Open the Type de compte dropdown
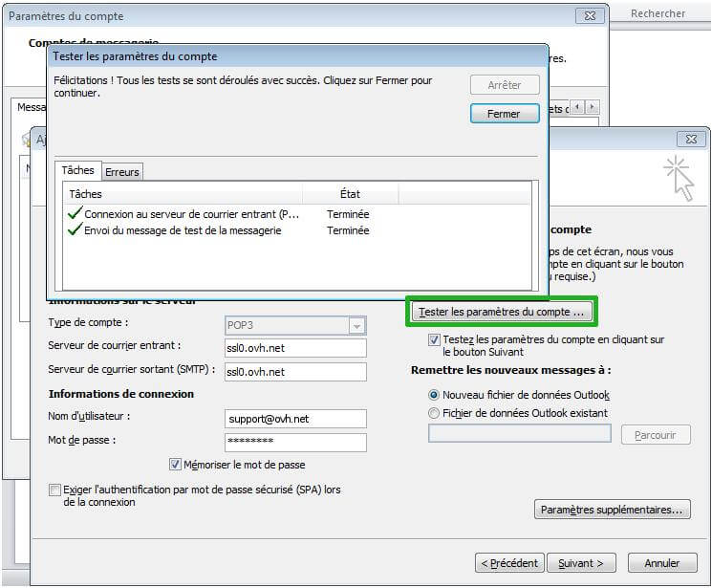This screenshot has height=588, width=712. click(356, 325)
